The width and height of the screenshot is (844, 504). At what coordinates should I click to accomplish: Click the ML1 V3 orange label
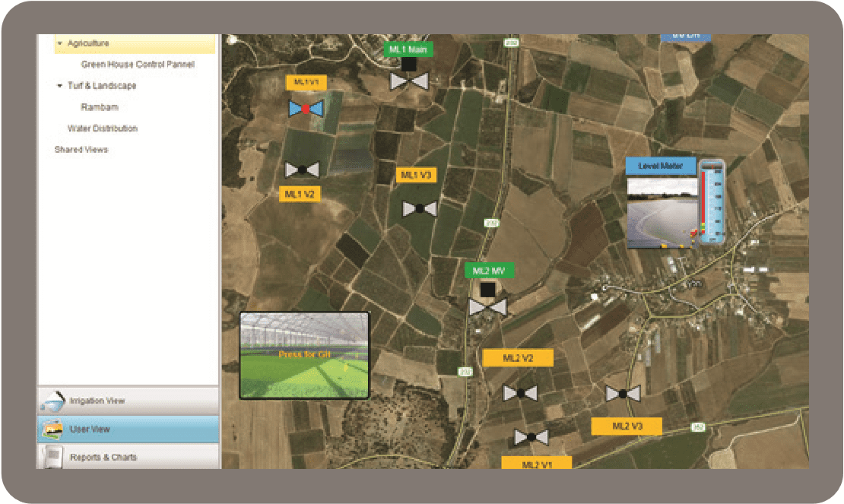[x=416, y=175]
